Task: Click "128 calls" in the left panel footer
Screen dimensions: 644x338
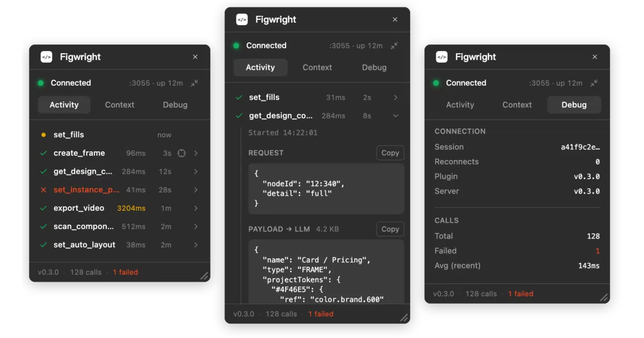Action: pos(86,272)
